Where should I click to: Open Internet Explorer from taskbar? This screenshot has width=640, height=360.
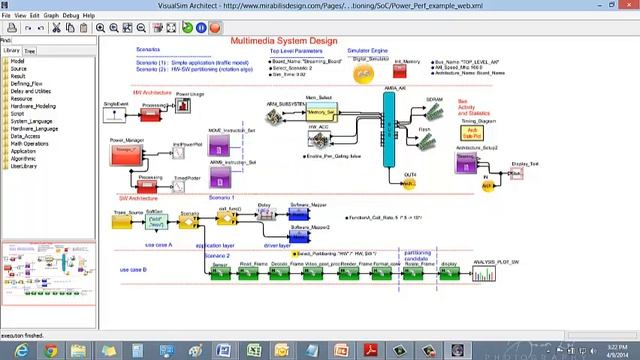tap(21, 351)
